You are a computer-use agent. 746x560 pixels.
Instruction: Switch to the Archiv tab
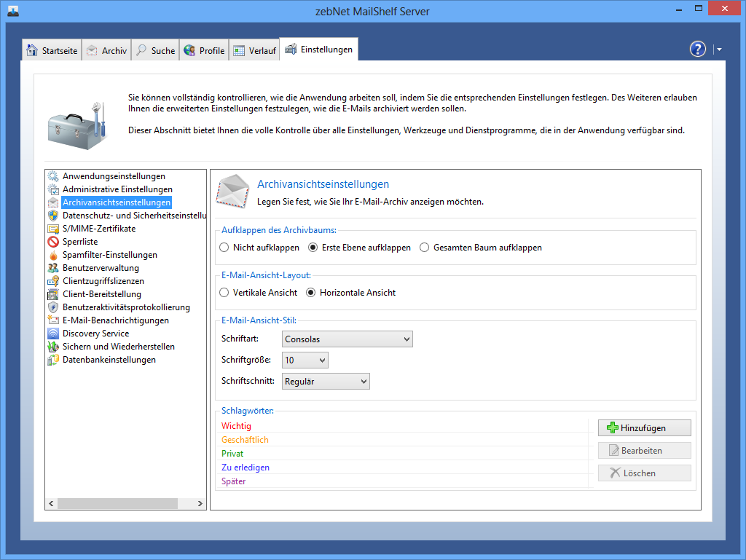[106, 50]
